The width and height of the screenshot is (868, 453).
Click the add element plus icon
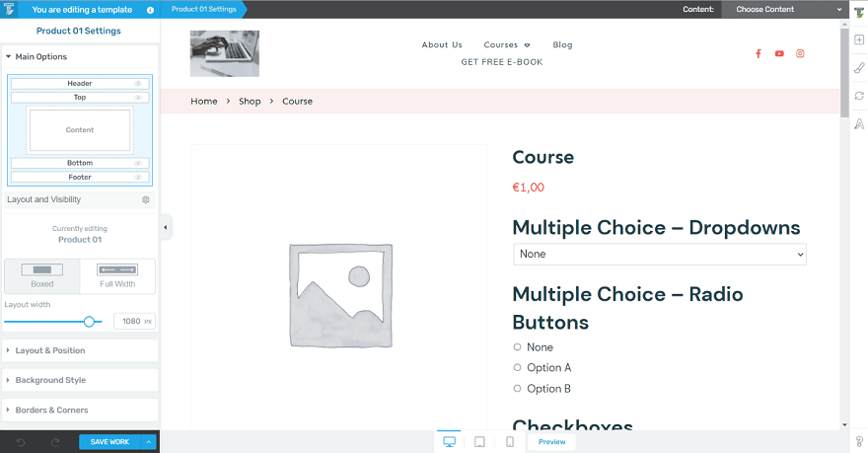(x=859, y=39)
